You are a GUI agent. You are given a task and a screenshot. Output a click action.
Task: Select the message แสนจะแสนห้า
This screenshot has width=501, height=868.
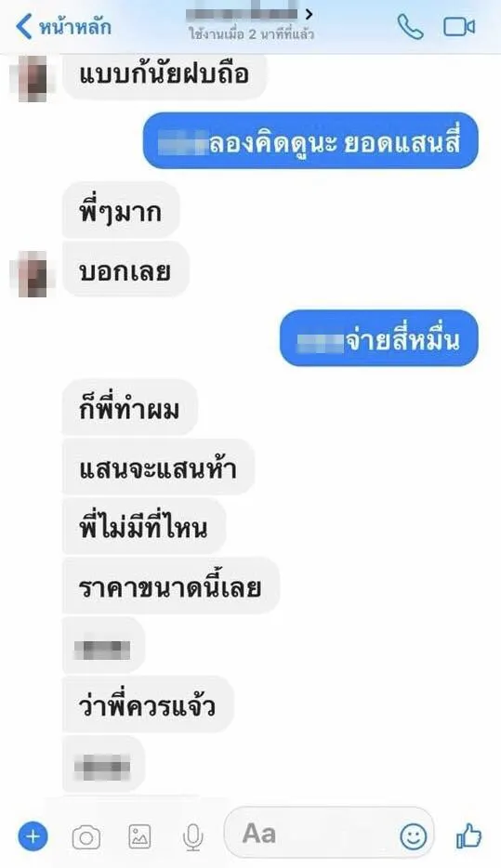158,467
